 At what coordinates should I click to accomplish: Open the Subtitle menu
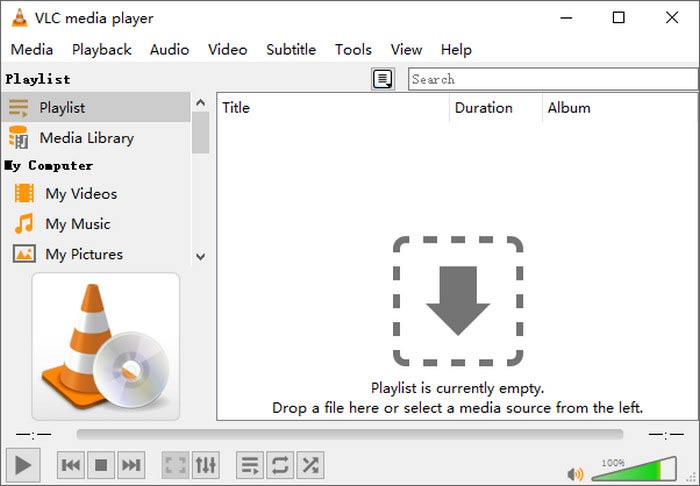[291, 50]
